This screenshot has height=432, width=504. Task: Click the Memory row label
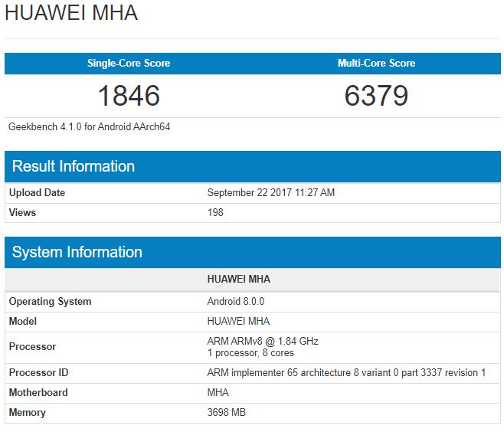tap(27, 412)
